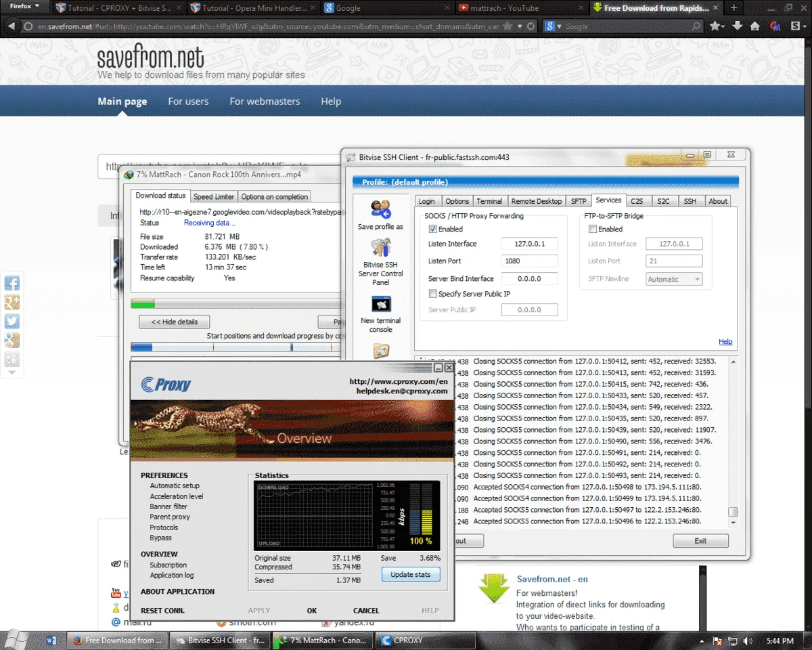
Task: Click RESET CONN. in CProxy
Action: pos(162,611)
